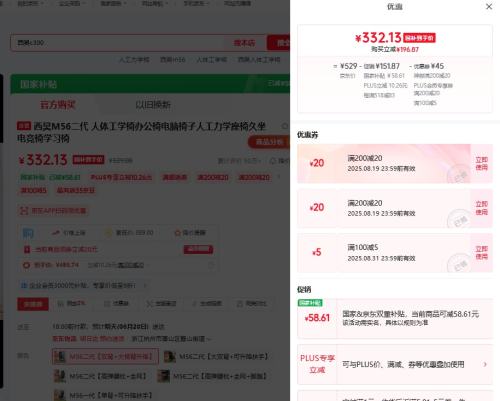Screen dimensions: 500x401
Task: Close the 优惠 coupon panel
Action: 489,7
